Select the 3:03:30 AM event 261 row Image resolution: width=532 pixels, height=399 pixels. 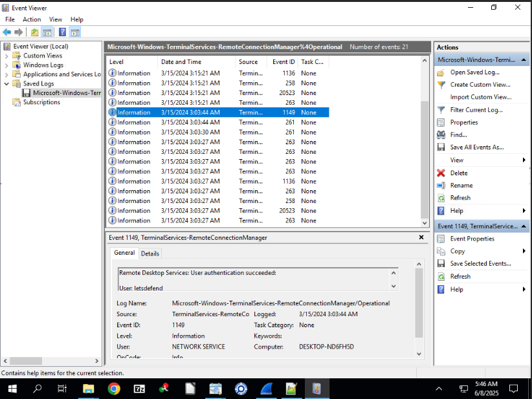[218, 132]
